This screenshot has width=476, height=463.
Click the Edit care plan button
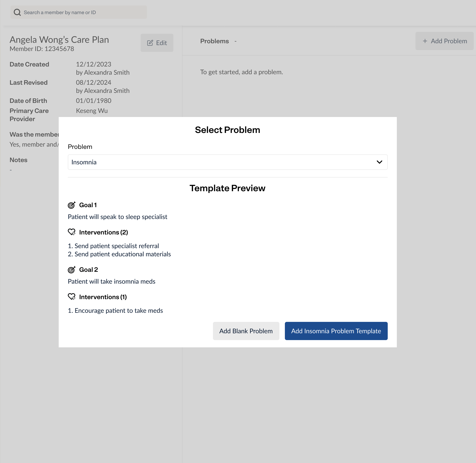point(157,43)
